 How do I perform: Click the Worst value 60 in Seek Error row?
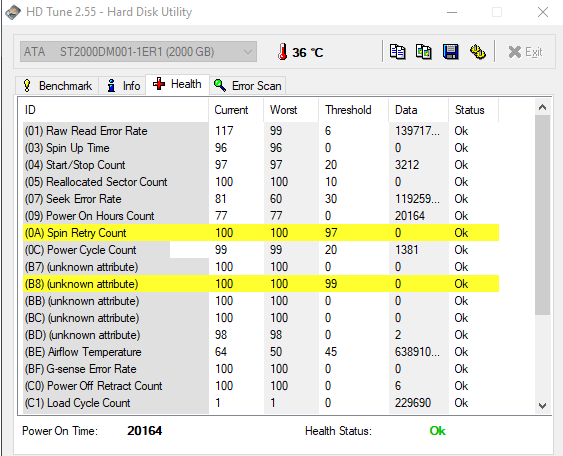(x=276, y=199)
